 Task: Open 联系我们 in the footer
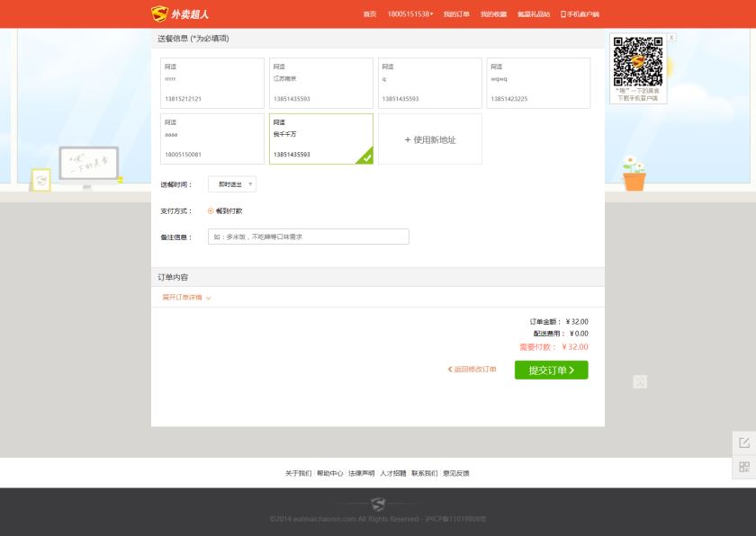424,473
